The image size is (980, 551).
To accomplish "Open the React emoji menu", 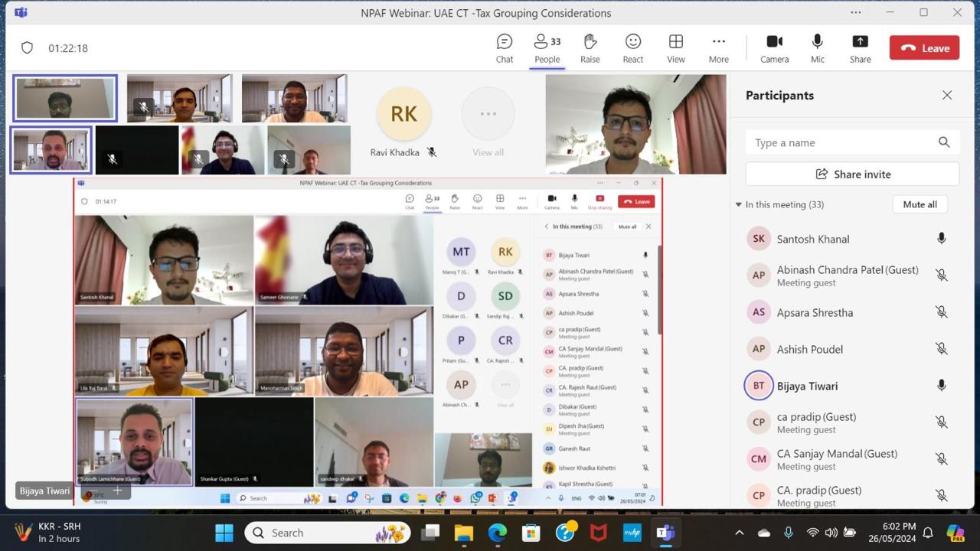I will point(632,48).
